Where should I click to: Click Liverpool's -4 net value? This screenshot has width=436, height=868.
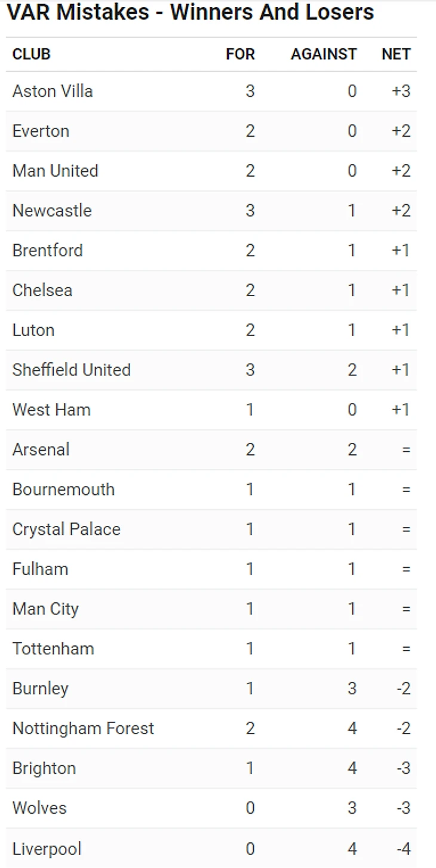point(403,849)
